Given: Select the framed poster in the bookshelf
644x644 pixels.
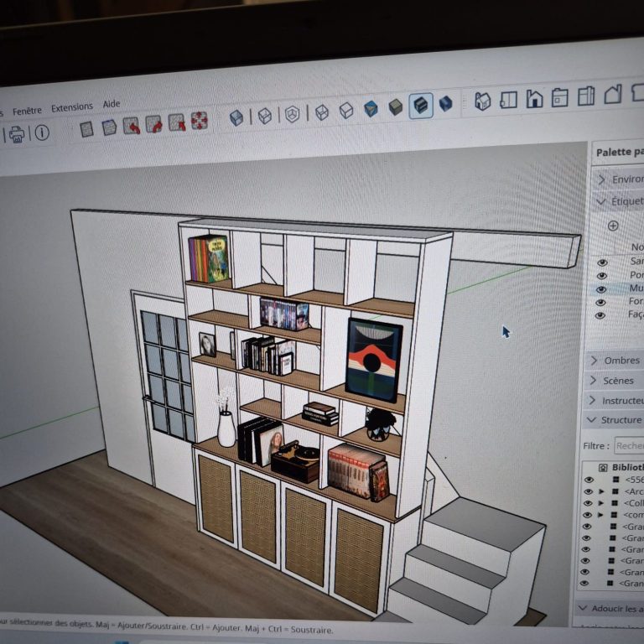Looking at the screenshot, I should click(374, 361).
